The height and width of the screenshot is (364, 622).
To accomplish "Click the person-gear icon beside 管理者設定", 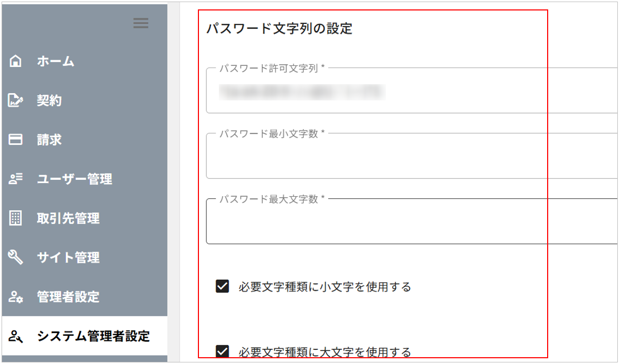I will click(x=16, y=297).
